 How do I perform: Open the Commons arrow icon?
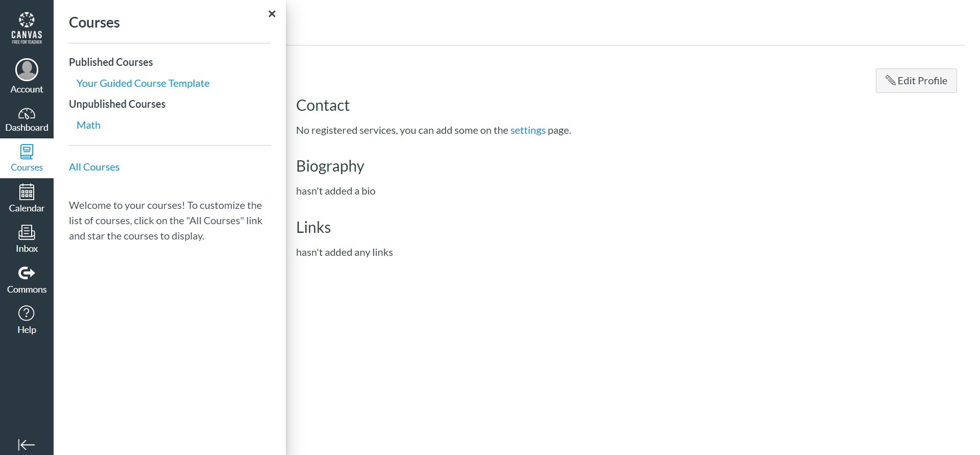point(27,273)
